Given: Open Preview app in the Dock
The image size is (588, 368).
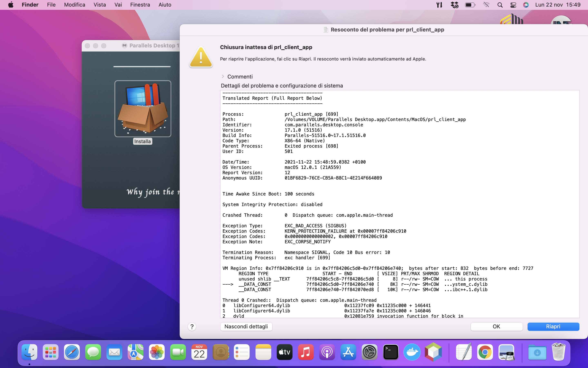Looking at the screenshot, I should [x=506, y=352].
